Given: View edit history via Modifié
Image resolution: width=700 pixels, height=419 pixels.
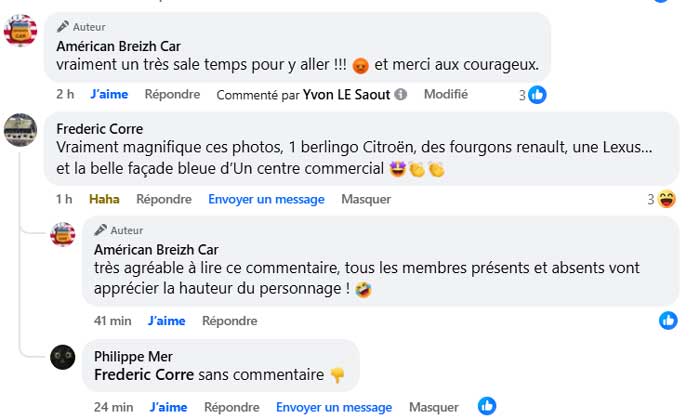Looking at the screenshot, I should (446, 95).
